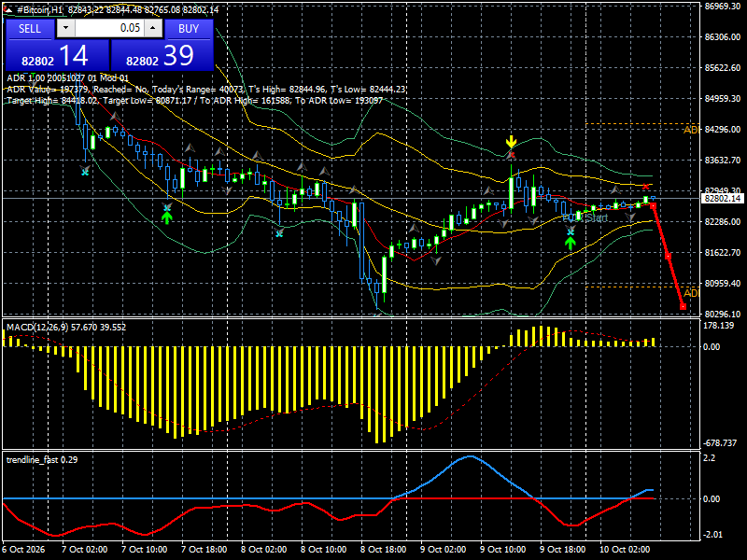Click the 'Start' text label on chart
This screenshot has width=747, height=560.
click(x=597, y=218)
